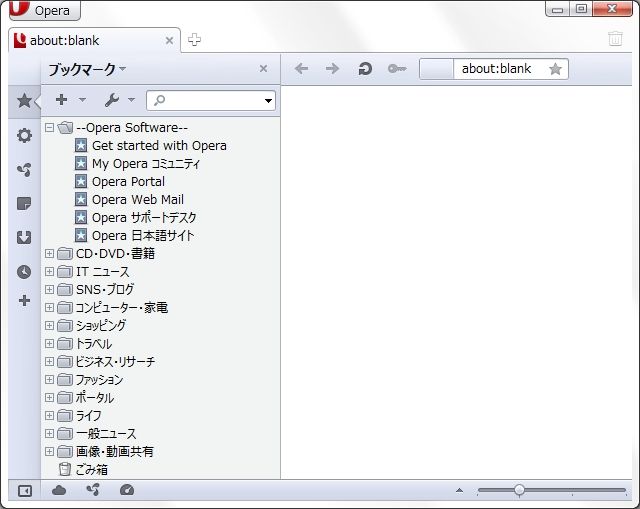
Task: Maximize the Opera window
Action: (x=581, y=9)
